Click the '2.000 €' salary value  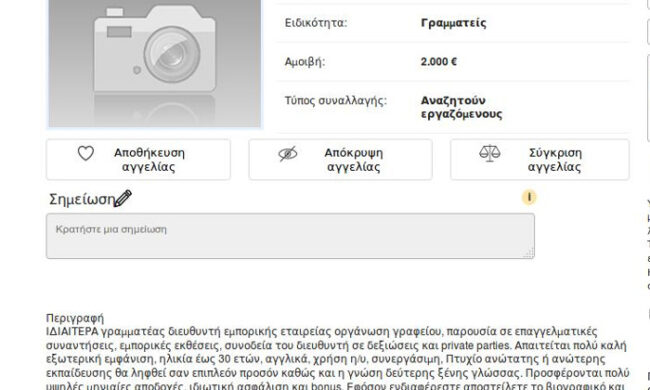439,62
